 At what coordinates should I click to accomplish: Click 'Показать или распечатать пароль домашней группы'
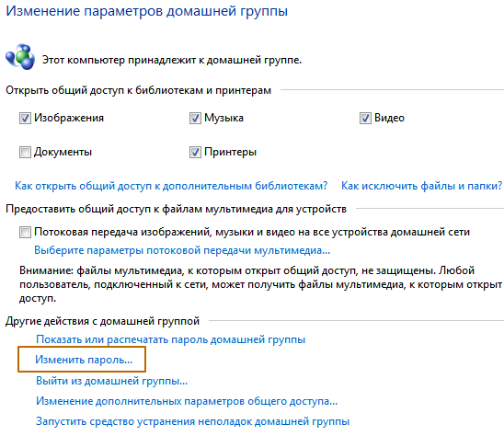(x=170, y=339)
